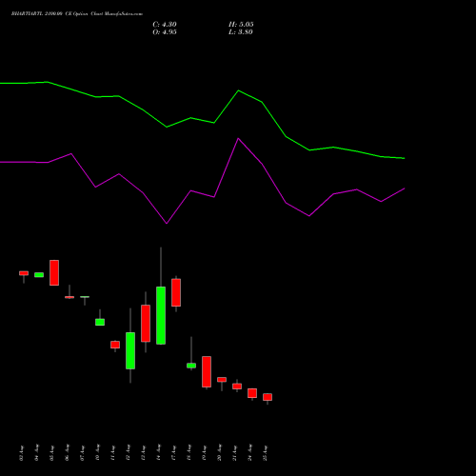Select the high value H: 5.05

(241, 25)
